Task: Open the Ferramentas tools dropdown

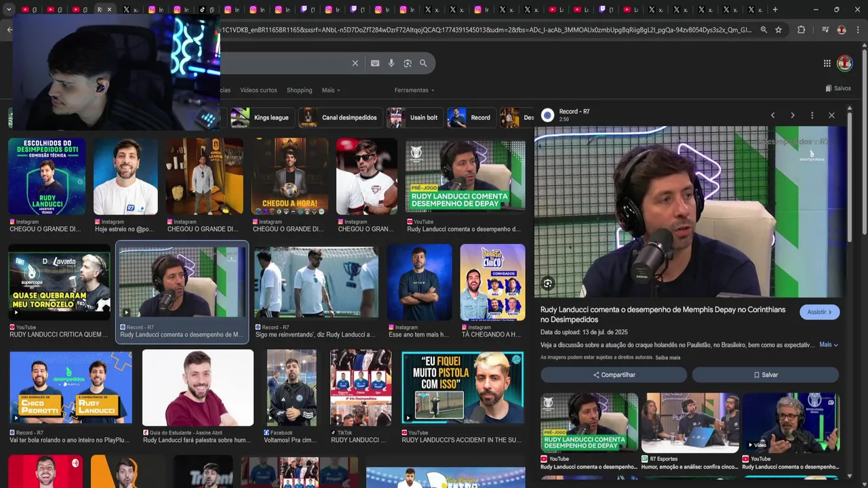Action: coord(414,90)
